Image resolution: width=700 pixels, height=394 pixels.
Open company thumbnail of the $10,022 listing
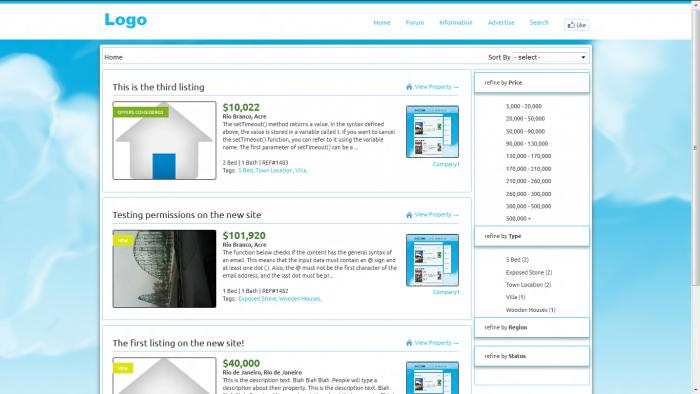pos(432,132)
